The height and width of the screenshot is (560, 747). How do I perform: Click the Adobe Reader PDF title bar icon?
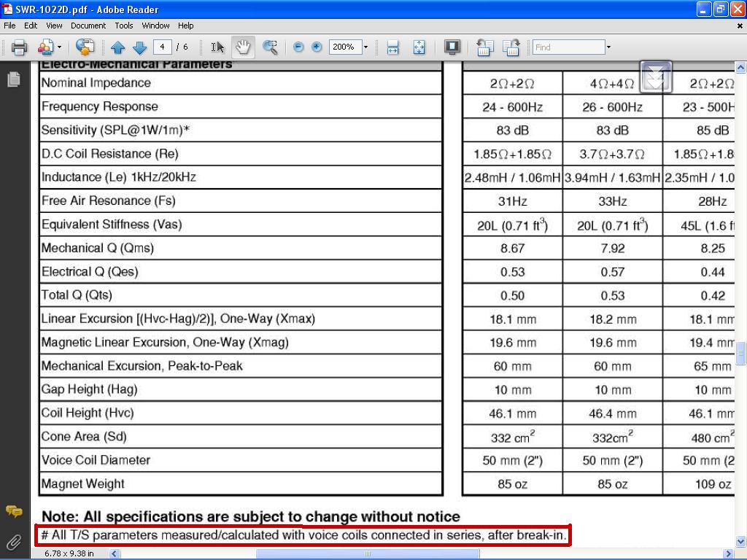[x=7, y=9]
